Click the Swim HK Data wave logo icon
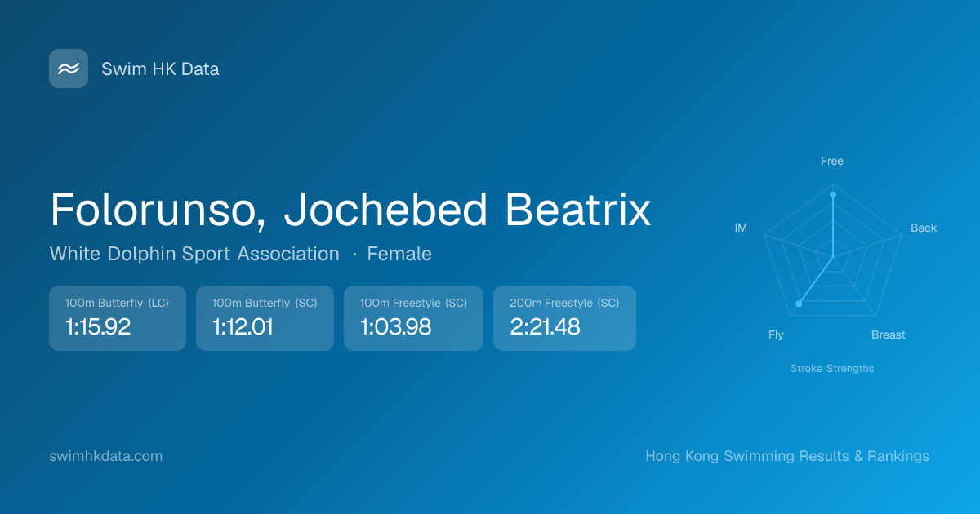This screenshot has width=980, height=514. [69, 69]
